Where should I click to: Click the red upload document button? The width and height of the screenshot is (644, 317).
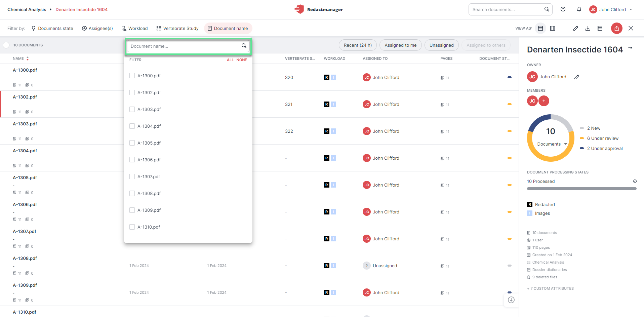tap(617, 28)
